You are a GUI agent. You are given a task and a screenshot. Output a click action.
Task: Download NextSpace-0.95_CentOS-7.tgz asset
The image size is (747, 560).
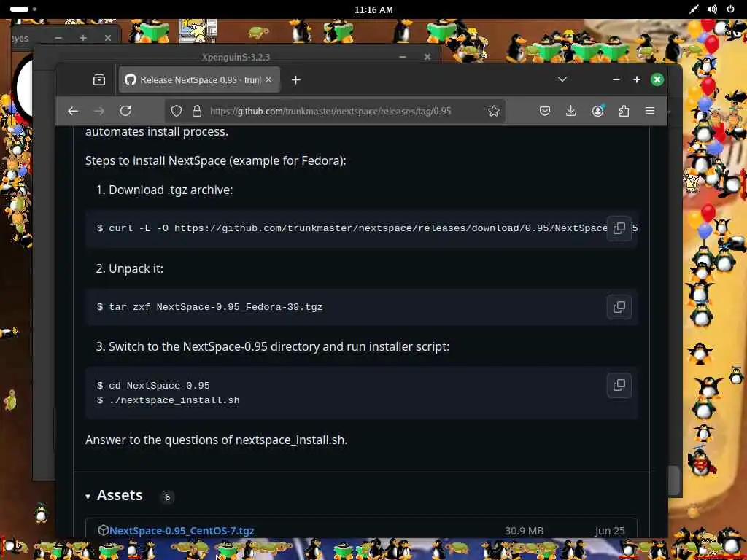pyautogui.click(x=182, y=531)
